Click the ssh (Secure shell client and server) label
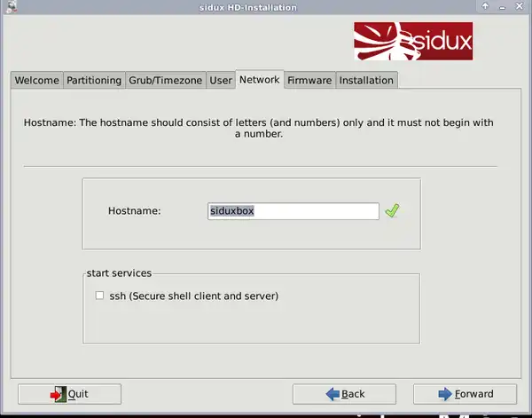532x418 pixels. point(193,296)
